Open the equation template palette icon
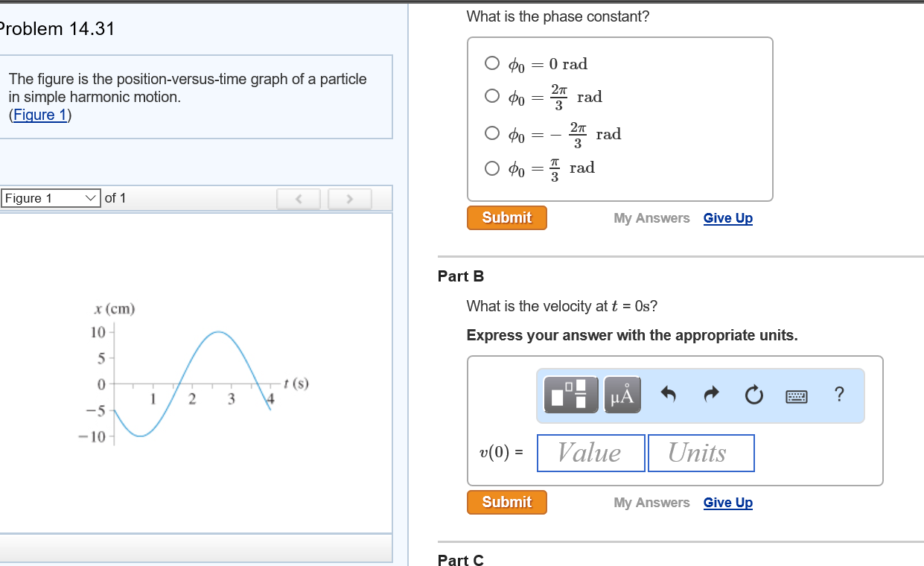The image size is (924, 566). click(x=570, y=395)
